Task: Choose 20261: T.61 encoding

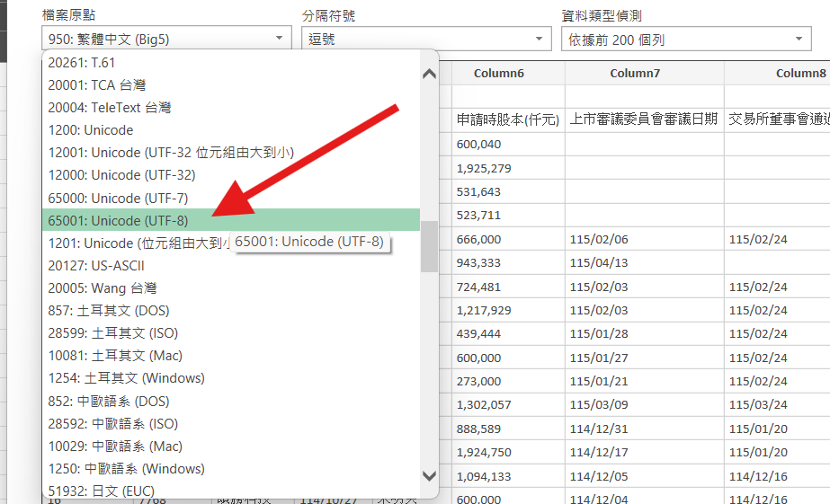Action: (82, 63)
